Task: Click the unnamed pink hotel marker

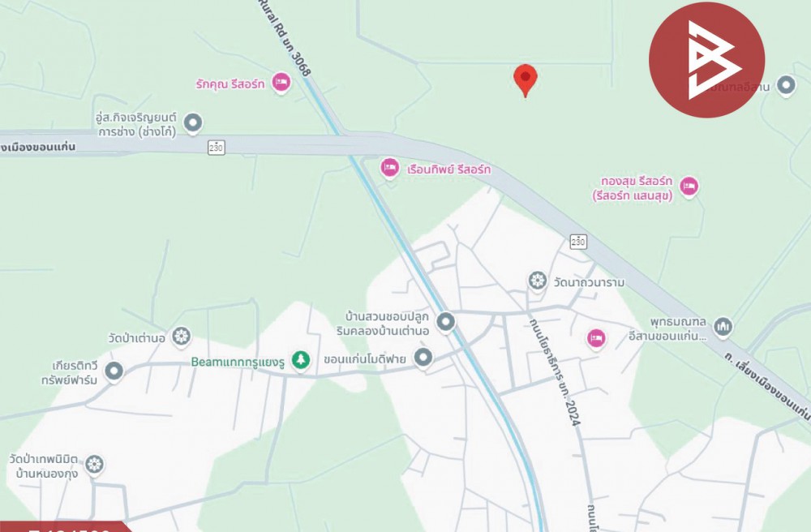Action: click(596, 339)
